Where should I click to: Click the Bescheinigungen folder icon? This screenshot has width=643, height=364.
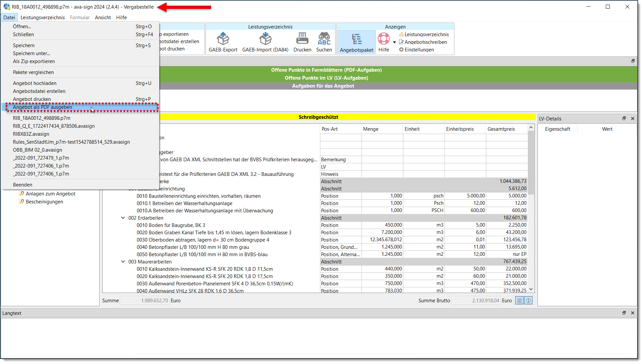(x=21, y=201)
